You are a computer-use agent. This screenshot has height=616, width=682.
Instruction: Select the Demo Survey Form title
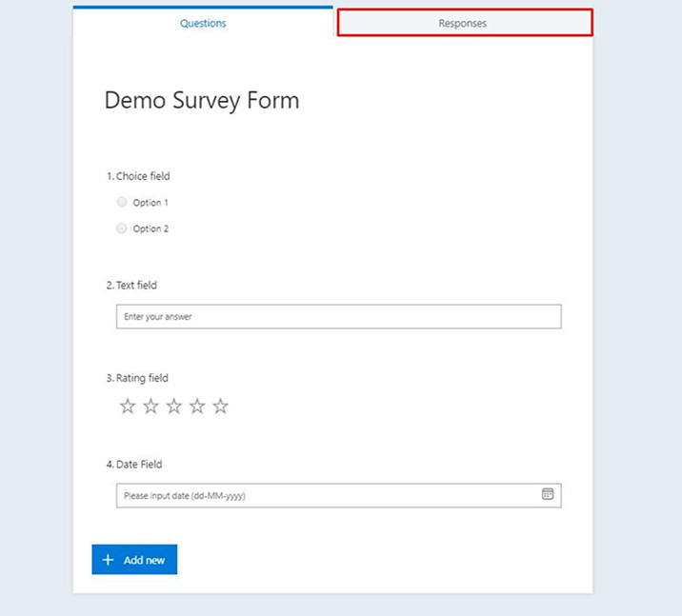pyautogui.click(x=202, y=101)
